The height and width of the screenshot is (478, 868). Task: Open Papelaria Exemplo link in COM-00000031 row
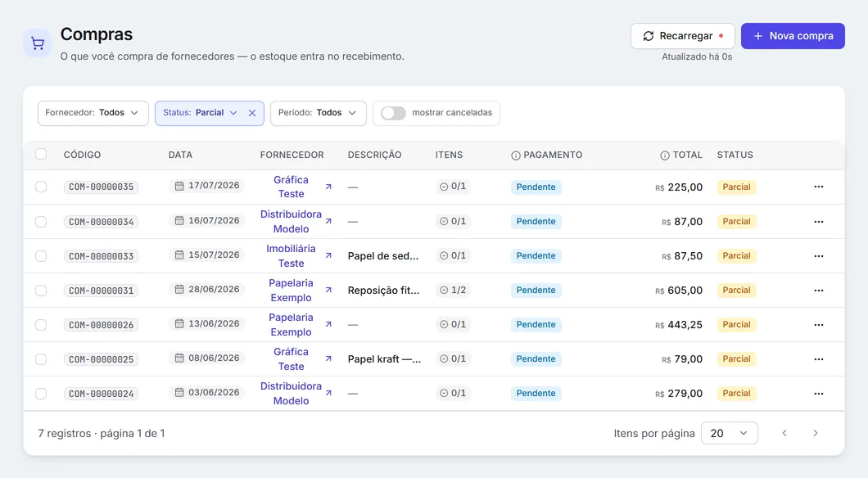point(292,290)
